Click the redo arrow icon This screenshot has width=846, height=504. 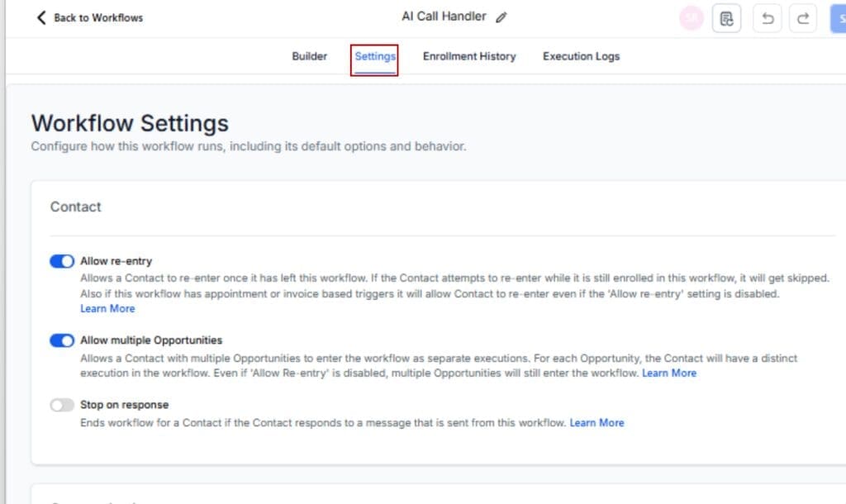802,17
